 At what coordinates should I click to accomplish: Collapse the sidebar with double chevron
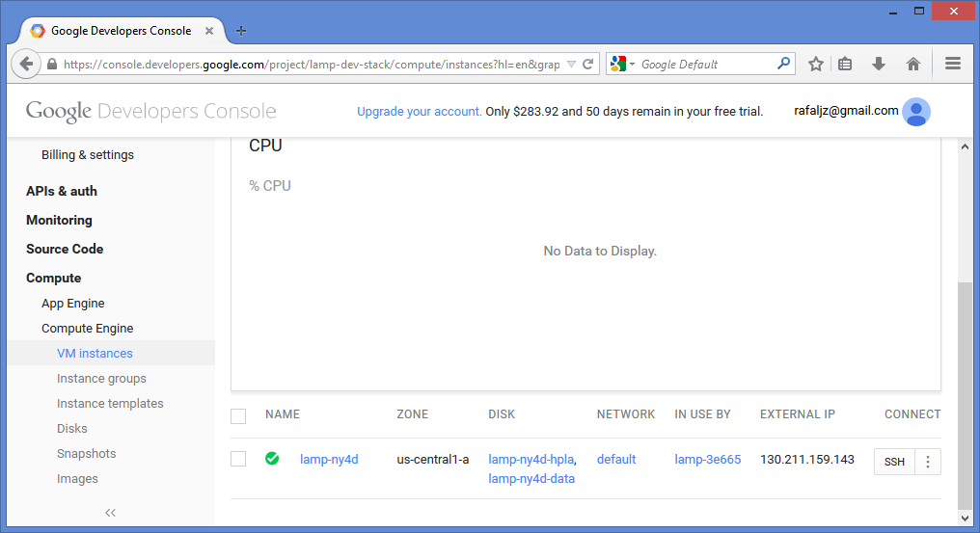tap(110, 513)
